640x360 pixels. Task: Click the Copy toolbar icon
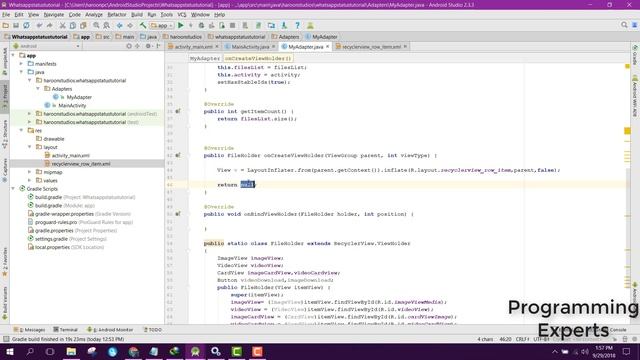point(73,25)
